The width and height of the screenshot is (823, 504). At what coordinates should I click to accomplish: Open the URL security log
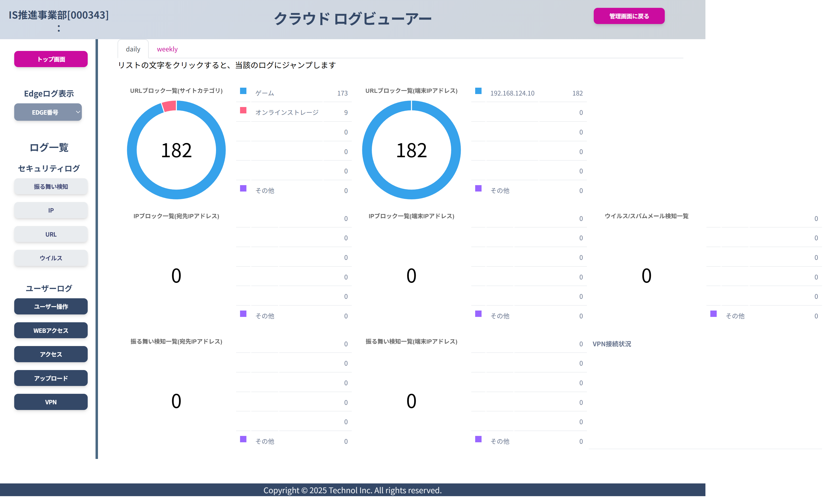click(50, 234)
